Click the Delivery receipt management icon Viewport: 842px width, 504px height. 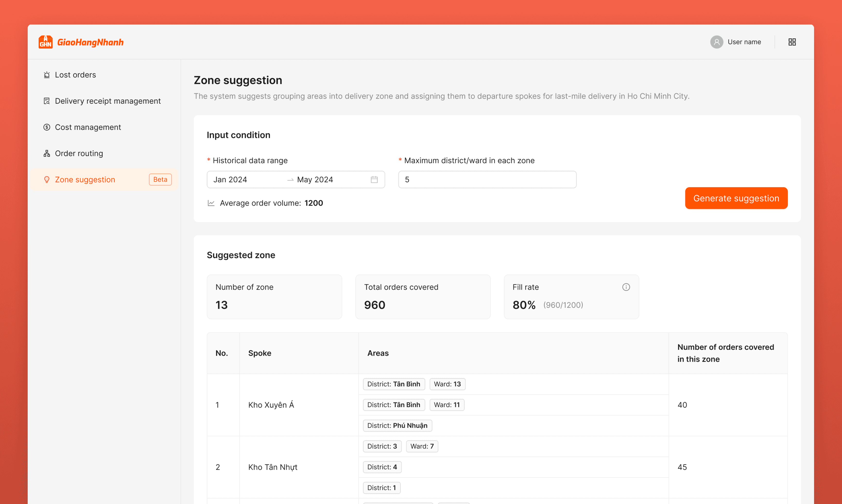coord(47,101)
